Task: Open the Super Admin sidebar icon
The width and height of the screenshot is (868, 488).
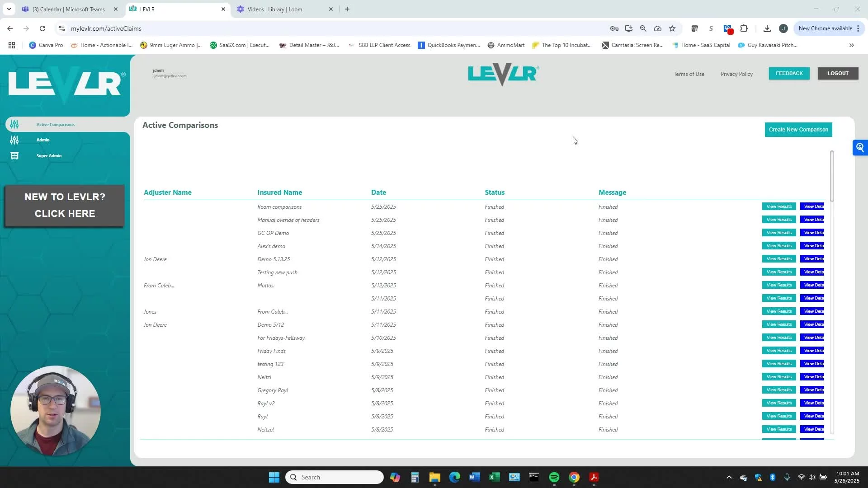Action: [14, 156]
